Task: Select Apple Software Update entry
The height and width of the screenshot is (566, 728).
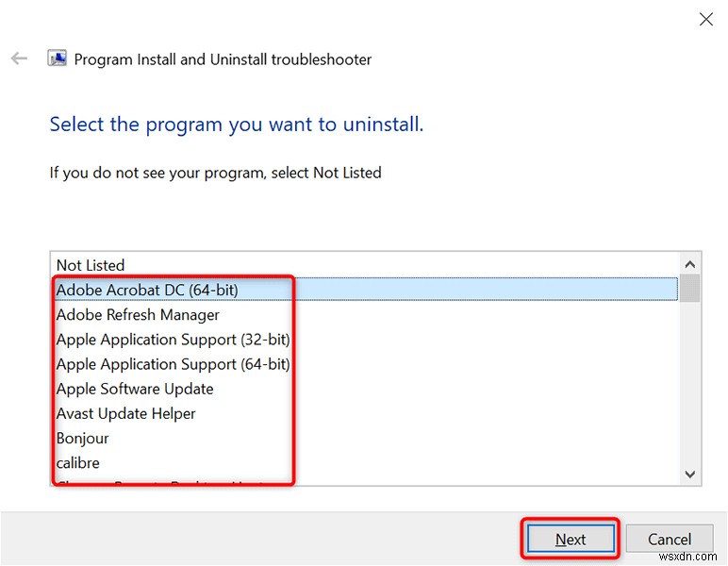Action: point(364,389)
